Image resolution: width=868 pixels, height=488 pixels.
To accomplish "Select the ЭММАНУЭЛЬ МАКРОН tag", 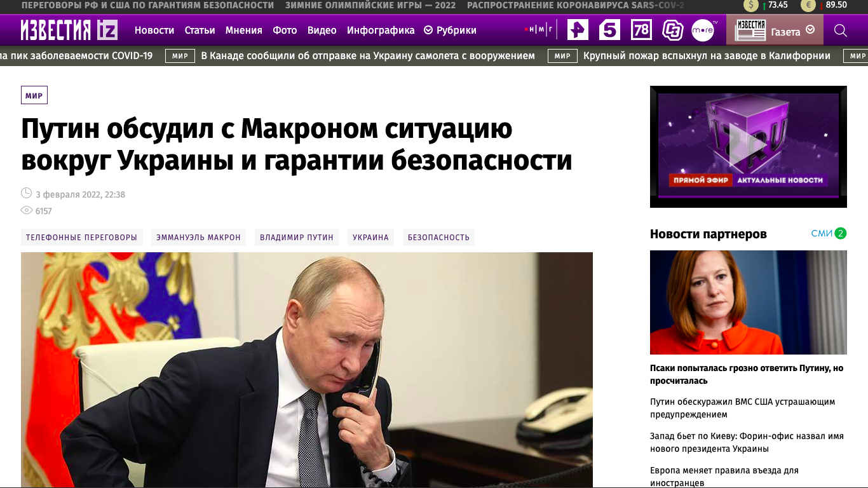I will coord(198,238).
